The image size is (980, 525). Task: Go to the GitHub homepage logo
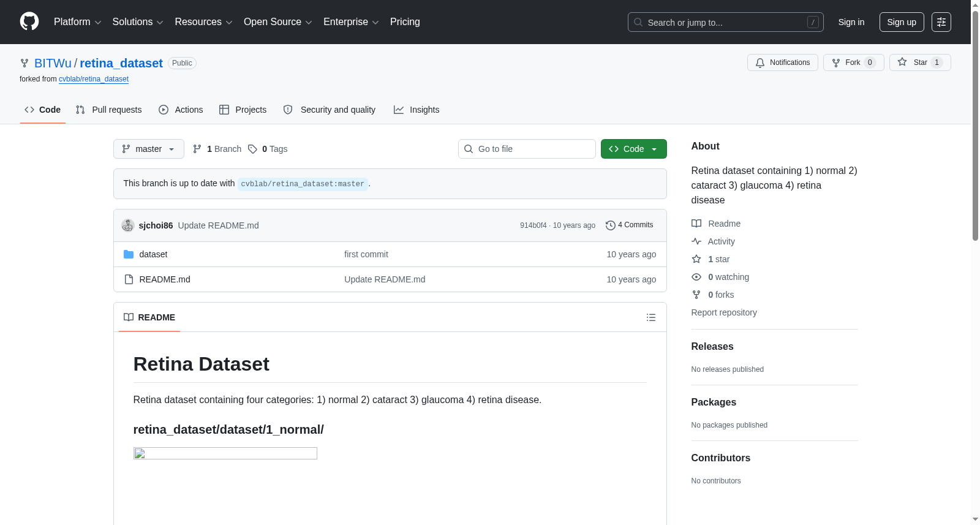click(29, 22)
